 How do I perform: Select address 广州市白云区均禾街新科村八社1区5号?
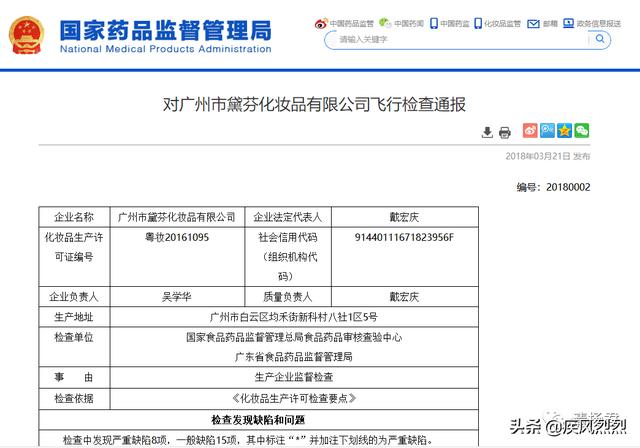click(x=294, y=317)
